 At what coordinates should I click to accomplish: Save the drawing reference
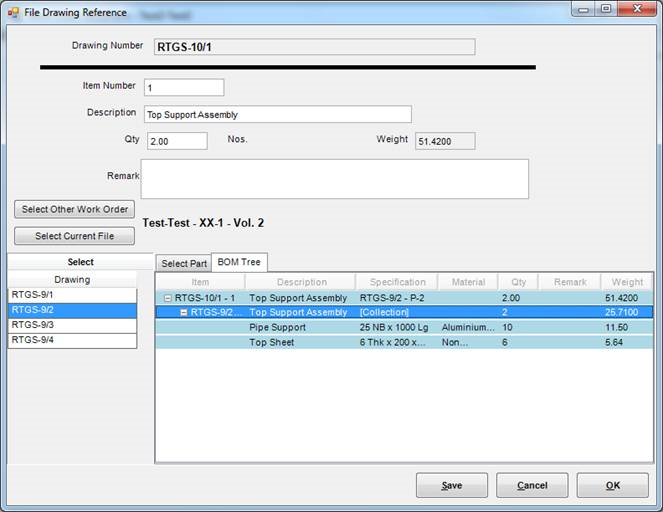pos(452,486)
